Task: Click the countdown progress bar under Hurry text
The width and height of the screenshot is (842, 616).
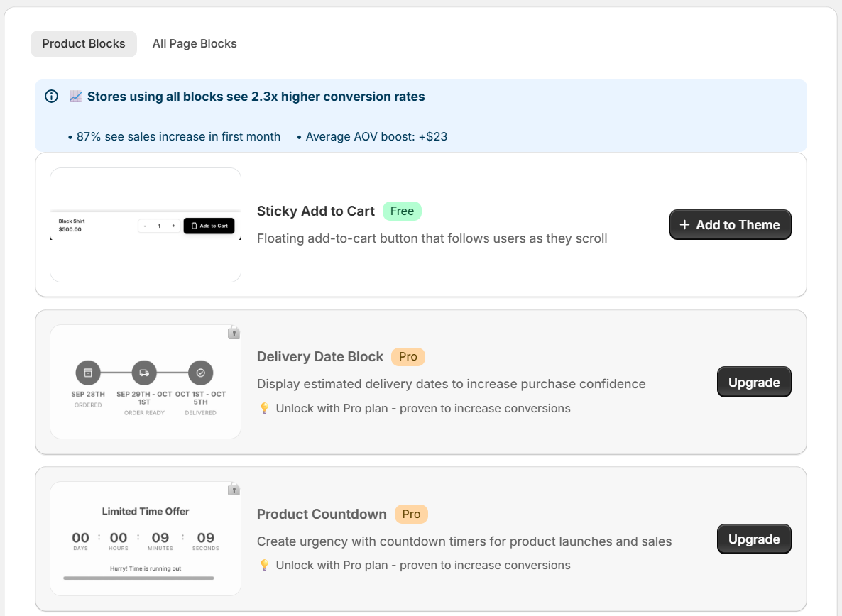Action: pyautogui.click(x=138, y=578)
